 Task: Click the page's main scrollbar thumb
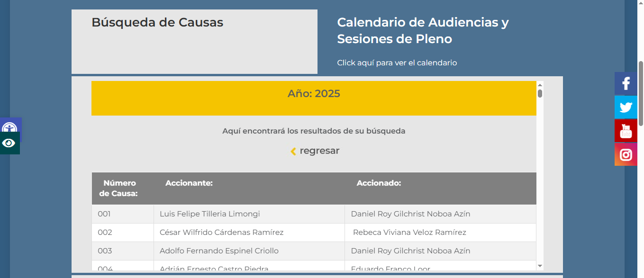(641, 92)
